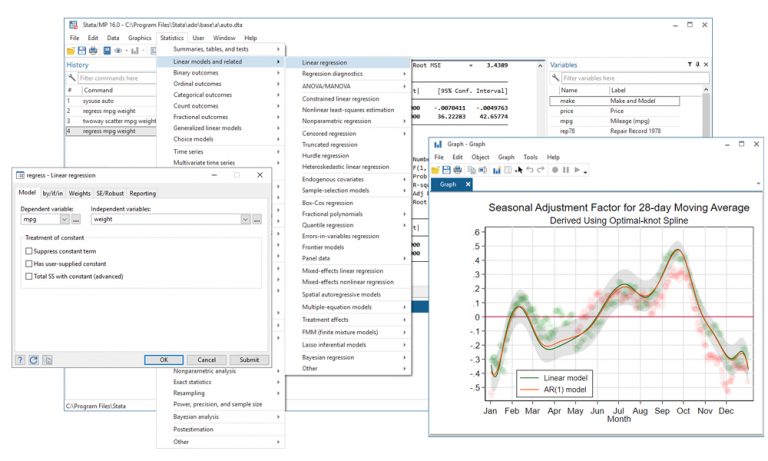Click the Open folder icon in Stata main toolbar
The width and height of the screenshot is (768, 461).
[x=71, y=50]
